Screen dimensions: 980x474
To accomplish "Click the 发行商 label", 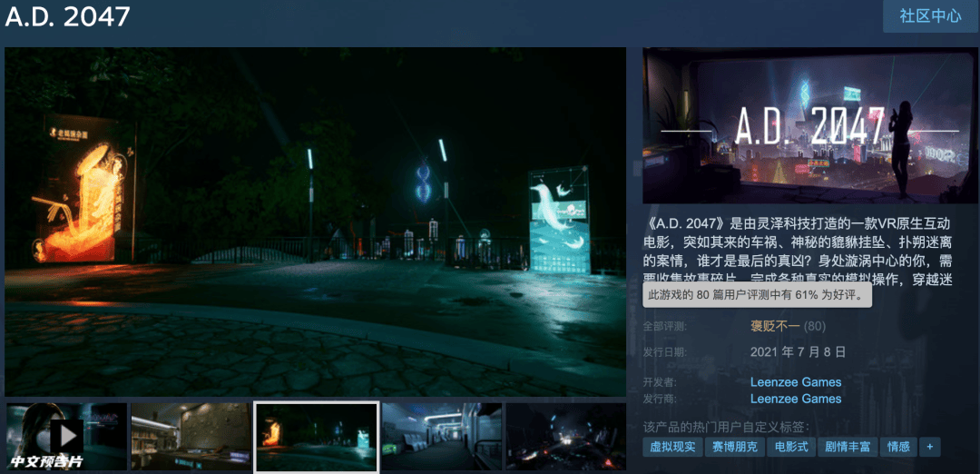I will click(x=660, y=399).
